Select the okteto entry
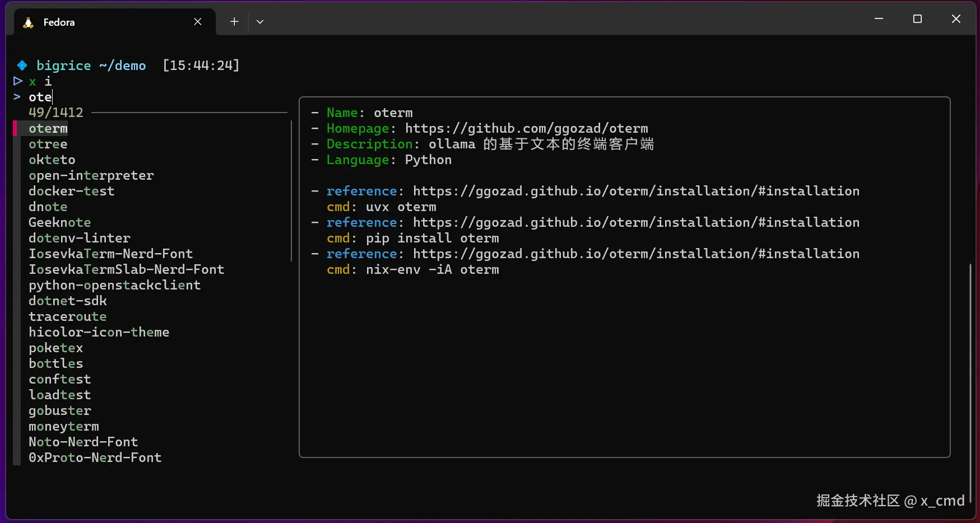Viewport: 980px width, 523px height. point(52,160)
